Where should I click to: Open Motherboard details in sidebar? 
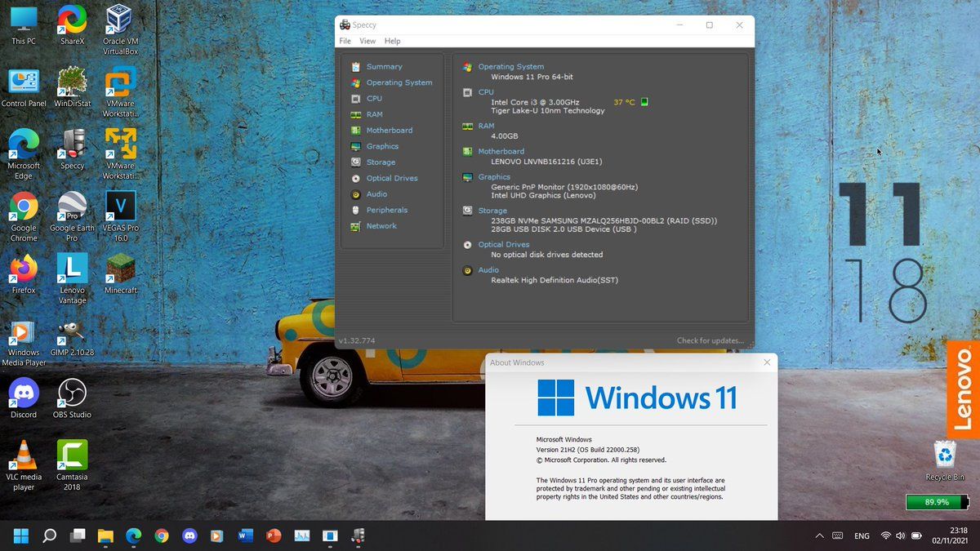(x=389, y=131)
